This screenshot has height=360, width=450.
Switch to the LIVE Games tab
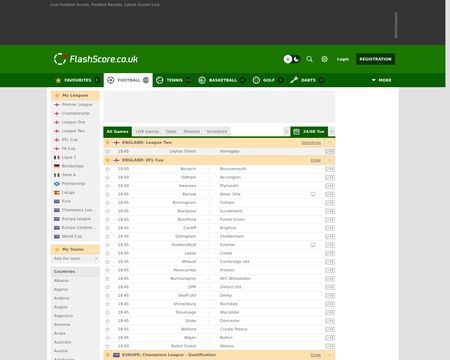click(x=147, y=132)
